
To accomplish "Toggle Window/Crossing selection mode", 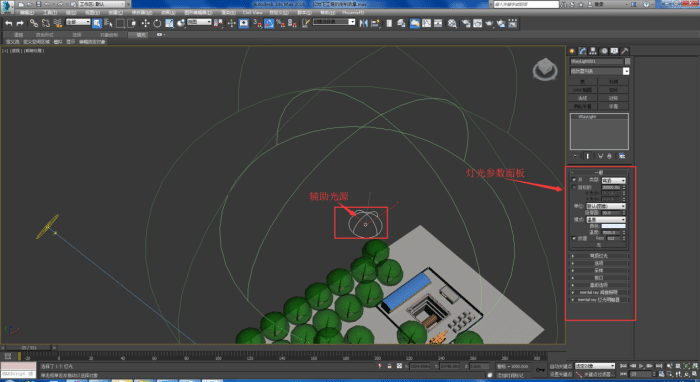I will [x=132, y=23].
